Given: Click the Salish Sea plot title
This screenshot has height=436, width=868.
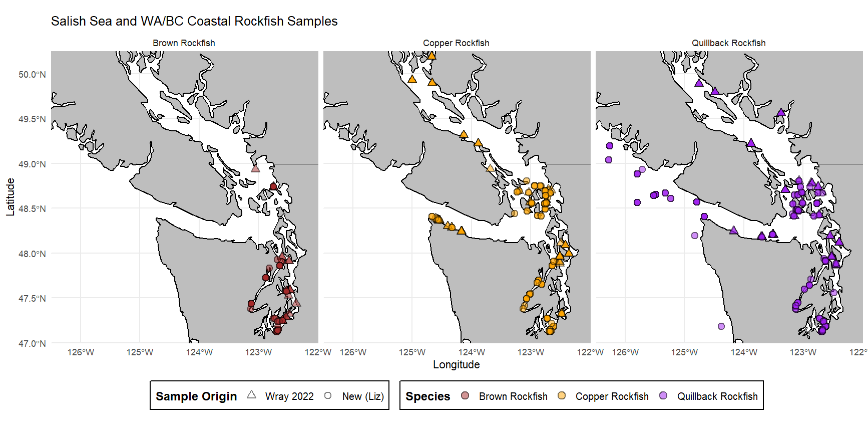Looking at the screenshot, I should point(194,21).
